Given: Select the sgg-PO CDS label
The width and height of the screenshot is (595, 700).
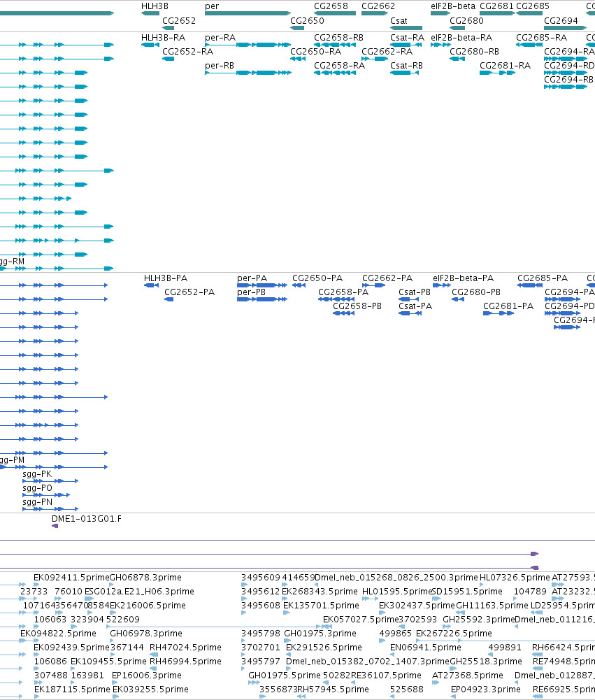Looking at the screenshot, I should pos(38,488).
